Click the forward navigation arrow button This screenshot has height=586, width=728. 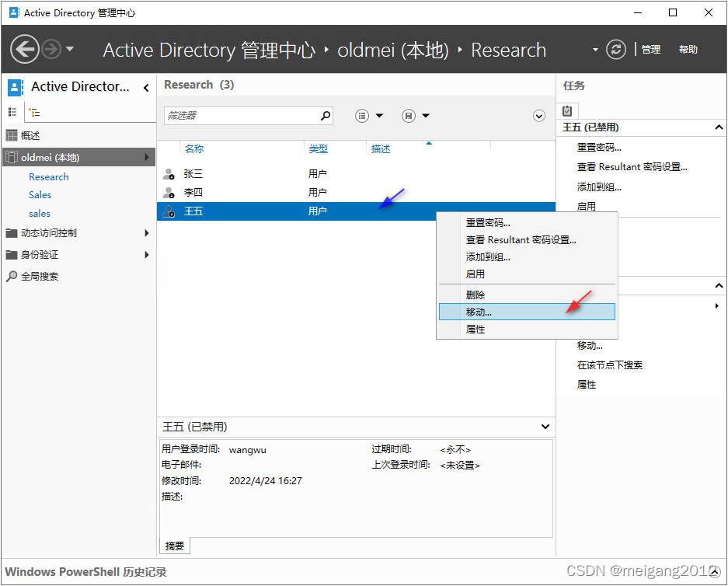pos(51,49)
